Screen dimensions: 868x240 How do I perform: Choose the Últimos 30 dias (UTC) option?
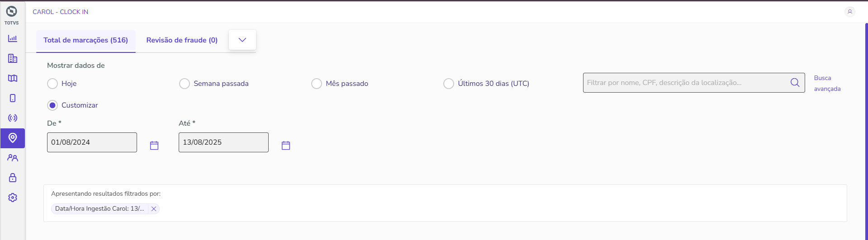point(449,84)
